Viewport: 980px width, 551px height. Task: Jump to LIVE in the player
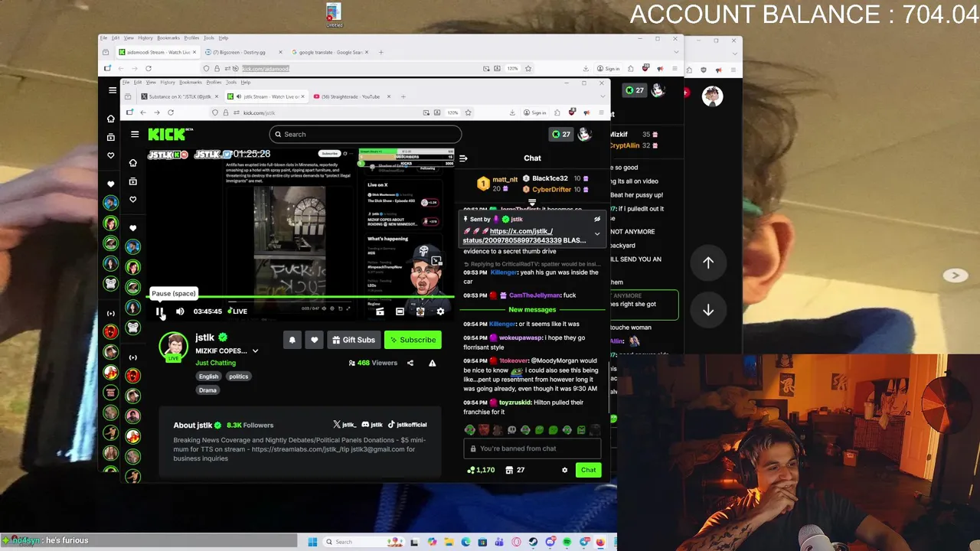[239, 311]
